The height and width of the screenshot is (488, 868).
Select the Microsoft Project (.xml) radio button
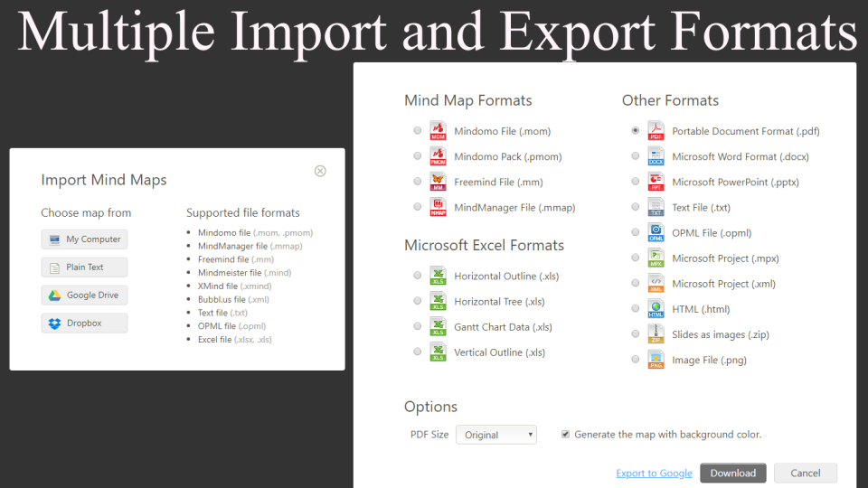(x=636, y=283)
